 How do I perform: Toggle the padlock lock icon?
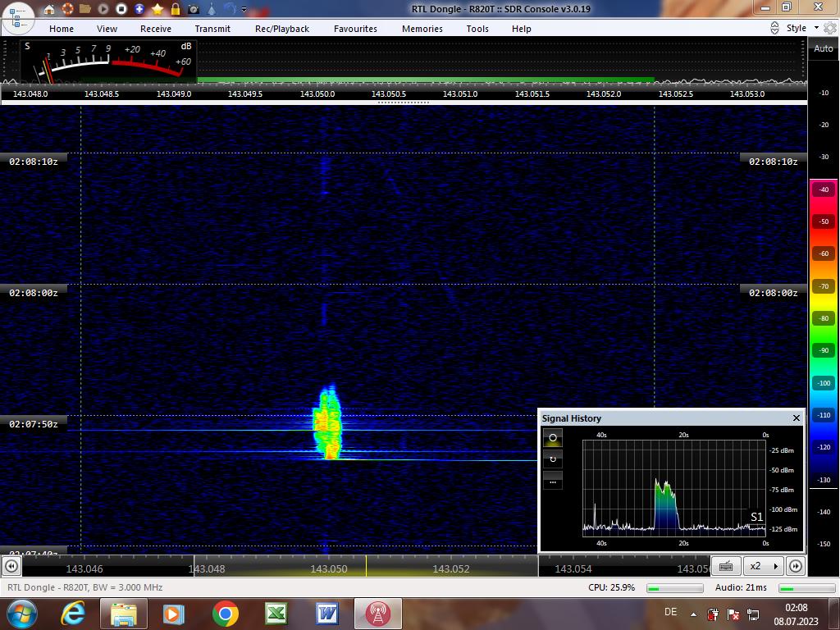click(176, 9)
